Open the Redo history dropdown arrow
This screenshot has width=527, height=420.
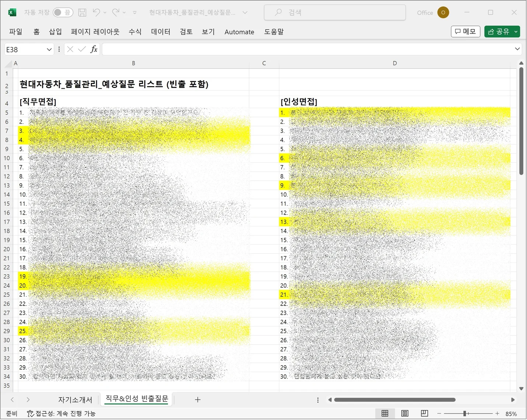124,13
